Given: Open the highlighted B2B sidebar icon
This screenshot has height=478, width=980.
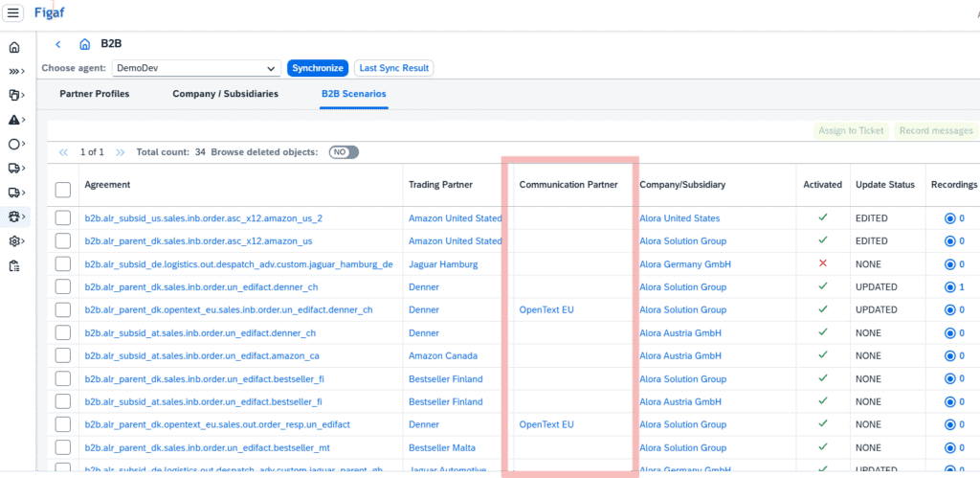Looking at the screenshot, I should pyautogui.click(x=16, y=216).
